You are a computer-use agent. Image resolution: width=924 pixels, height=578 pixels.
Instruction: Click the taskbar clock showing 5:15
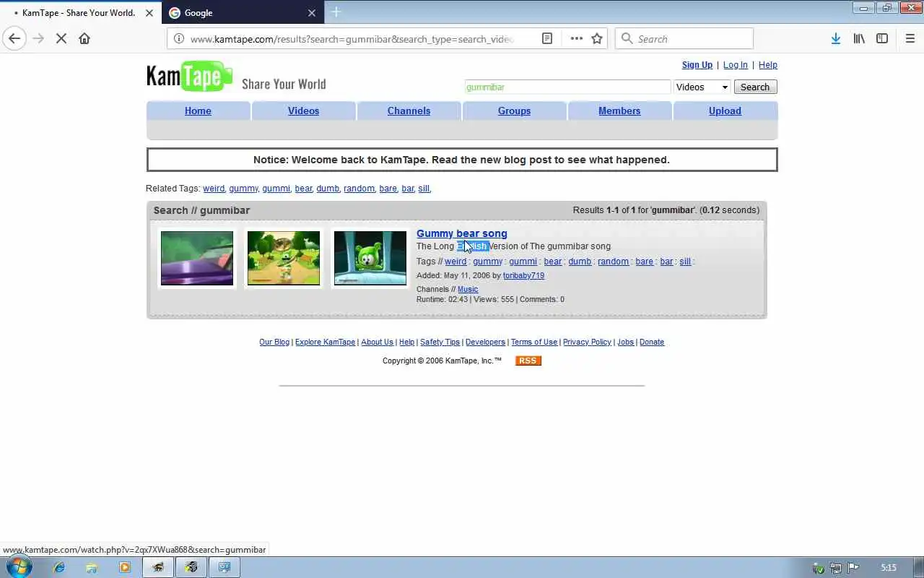point(889,568)
